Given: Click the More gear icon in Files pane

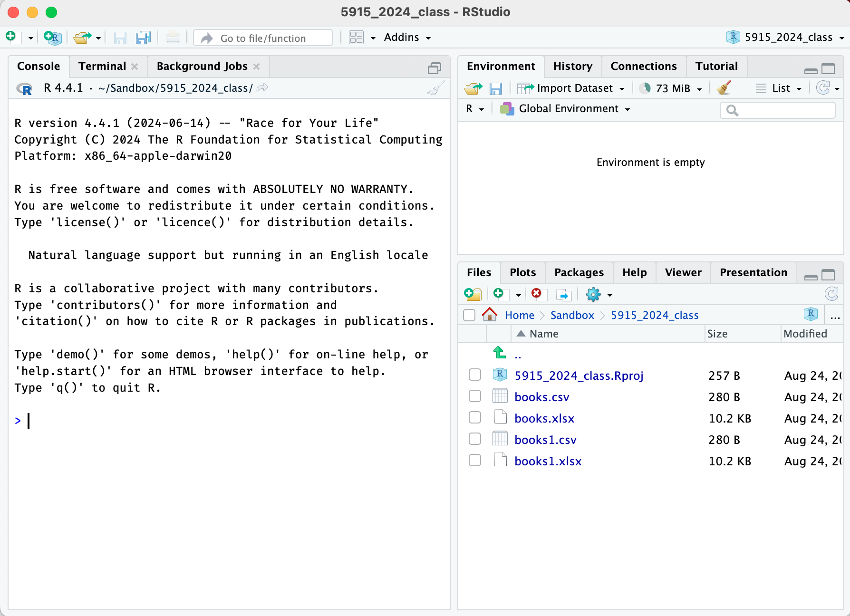Looking at the screenshot, I should [593, 295].
